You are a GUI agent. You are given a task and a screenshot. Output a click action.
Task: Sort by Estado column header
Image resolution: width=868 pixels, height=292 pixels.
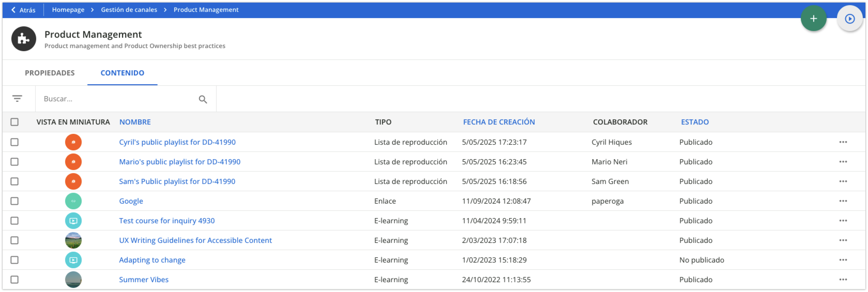[x=695, y=122]
